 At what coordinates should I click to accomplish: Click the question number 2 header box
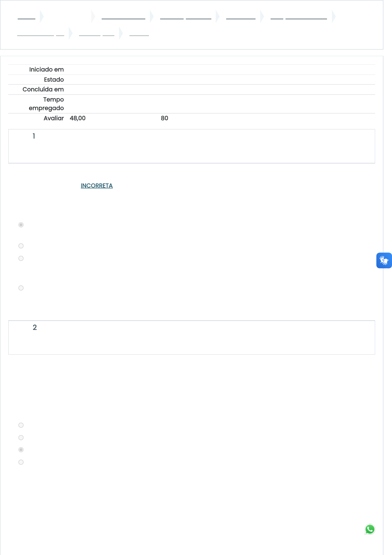pos(192,338)
